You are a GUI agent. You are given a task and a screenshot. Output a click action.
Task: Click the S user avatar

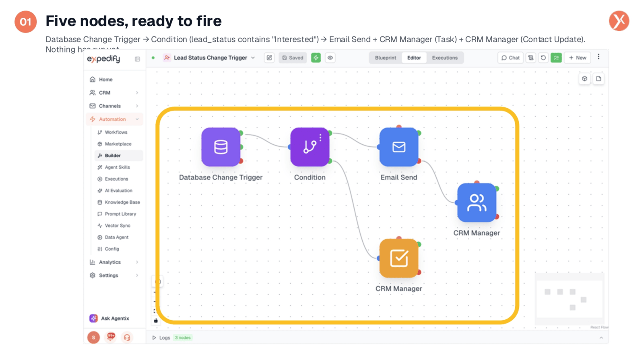(93, 337)
